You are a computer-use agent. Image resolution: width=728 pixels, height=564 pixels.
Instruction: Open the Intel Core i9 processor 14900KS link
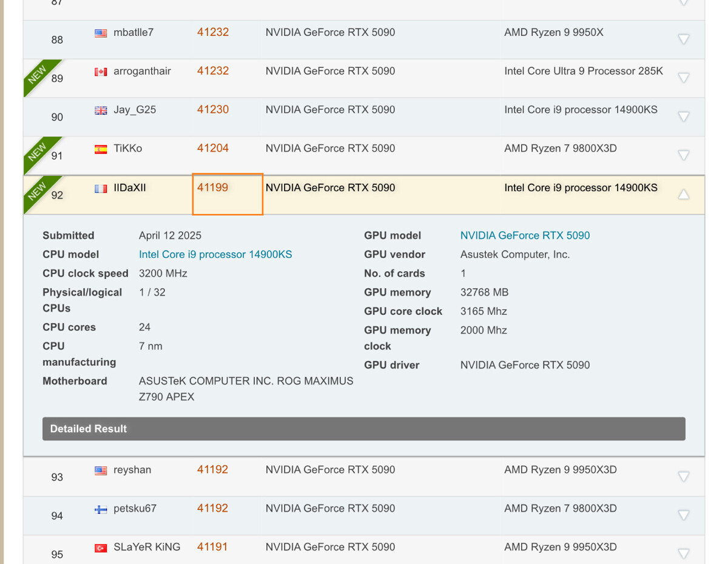pyautogui.click(x=215, y=255)
